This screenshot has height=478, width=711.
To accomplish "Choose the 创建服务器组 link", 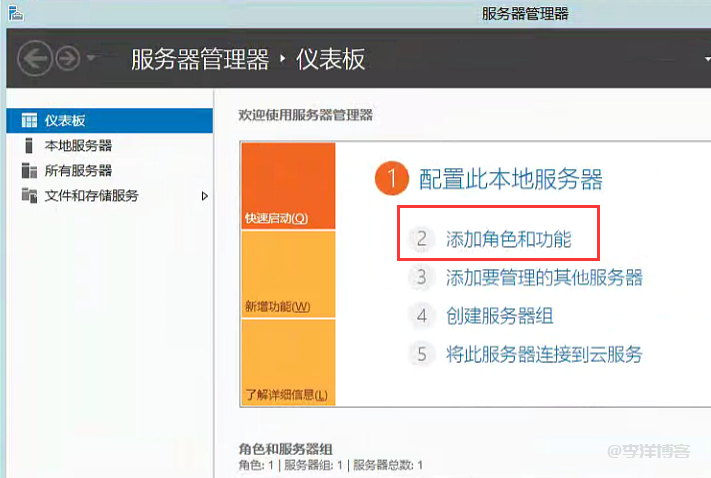I will [499, 316].
